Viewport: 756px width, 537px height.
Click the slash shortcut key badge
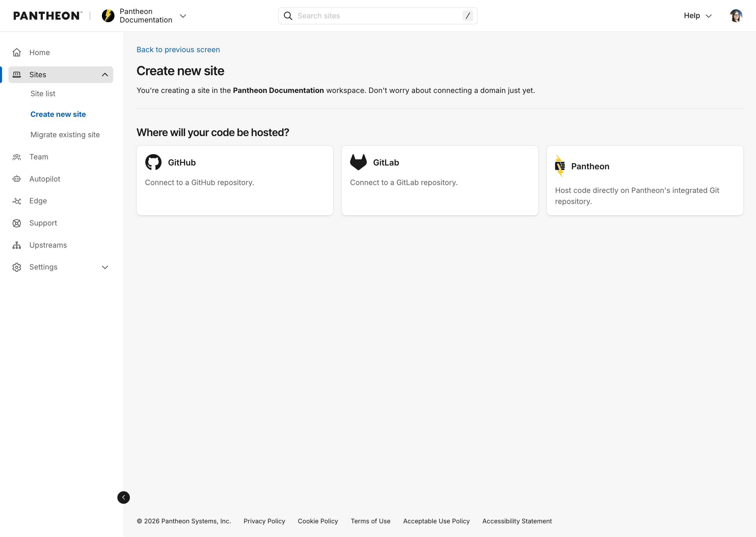tap(467, 16)
